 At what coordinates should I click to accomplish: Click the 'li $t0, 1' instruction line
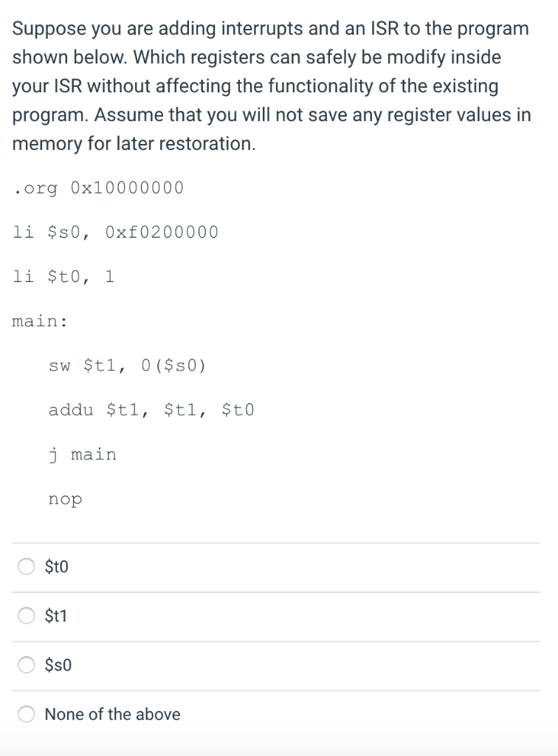(63, 277)
